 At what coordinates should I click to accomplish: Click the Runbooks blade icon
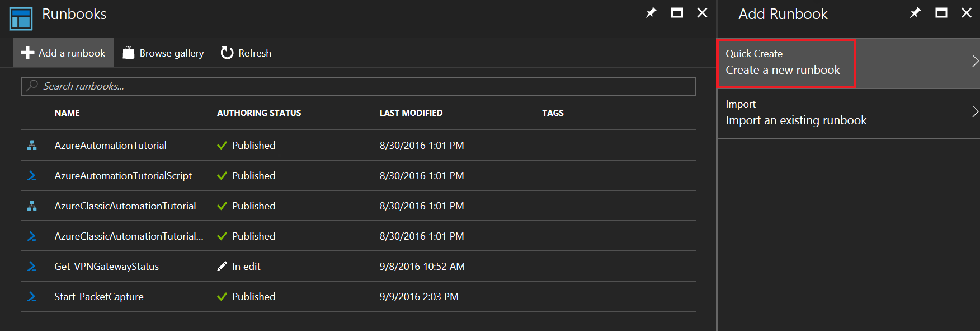[21, 18]
